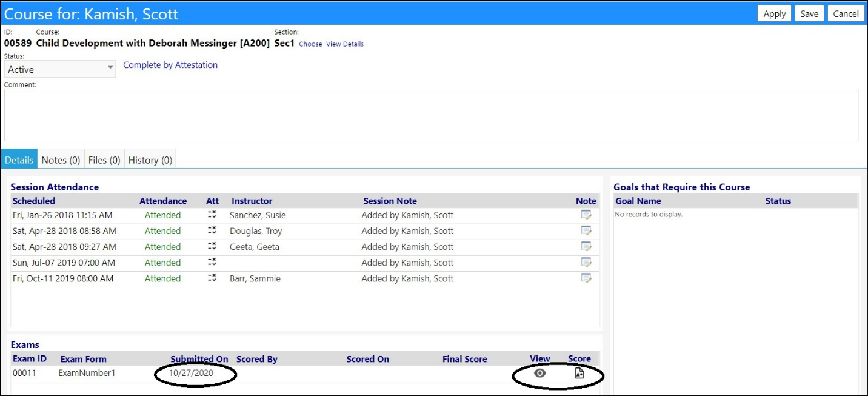Click exam ID 00011
Screen dimensions: 868x396
(x=24, y=373)
